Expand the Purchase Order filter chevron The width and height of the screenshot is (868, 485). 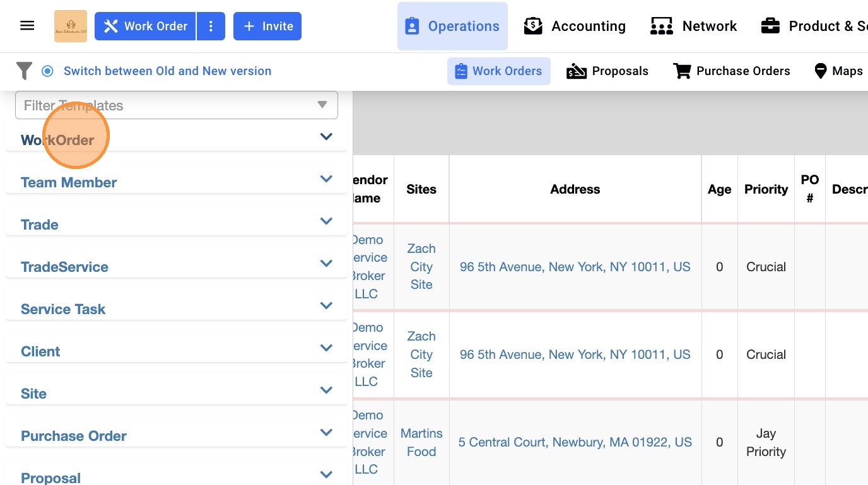pos(326,433)
